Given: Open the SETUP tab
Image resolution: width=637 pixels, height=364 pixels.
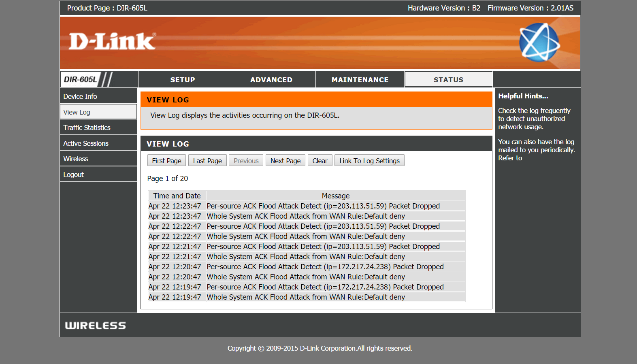Looking at the screenshot, I should tap(183, 80).
